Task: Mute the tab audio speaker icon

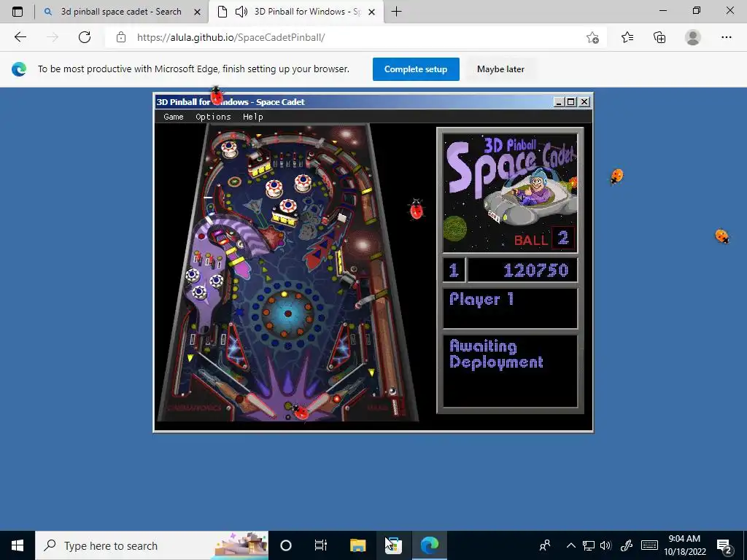Action: [241, 12]
